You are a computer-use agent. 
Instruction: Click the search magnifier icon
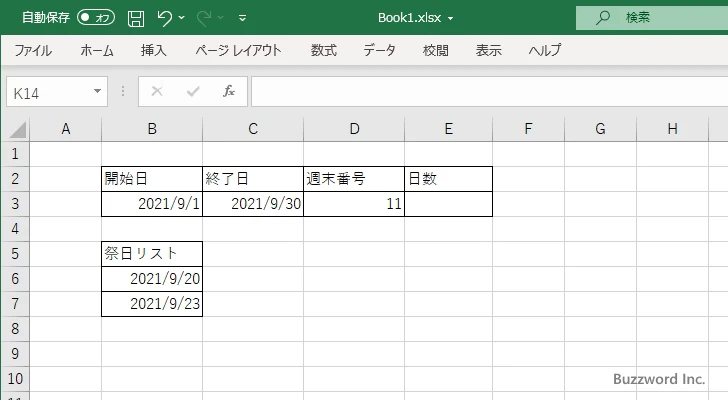point(603,18)
